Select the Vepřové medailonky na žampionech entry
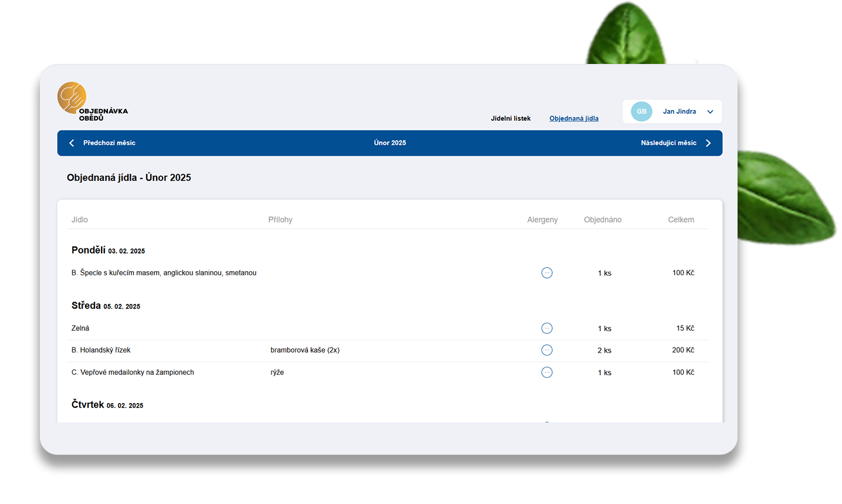 [x=133, y=373]
